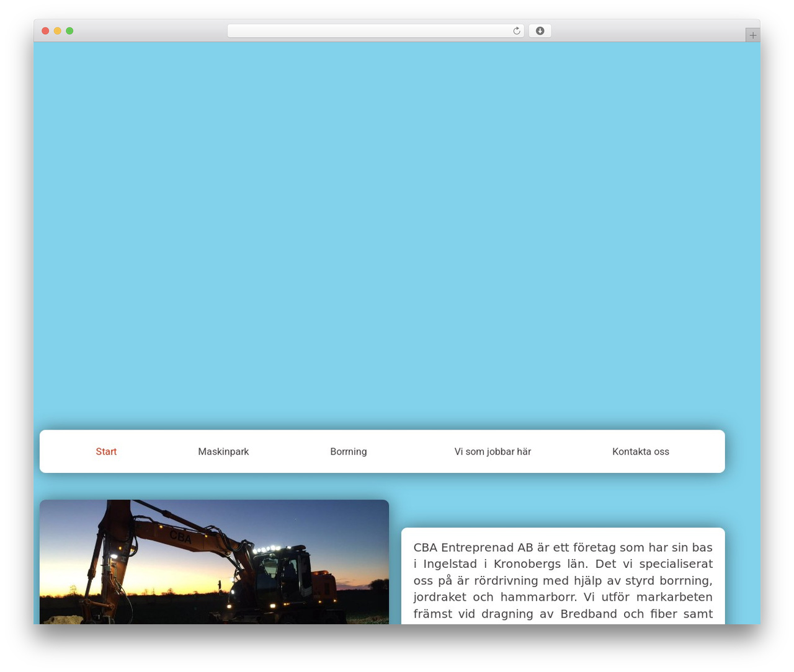Open Vi som jobbar här page
Viewport: 794px width, 672px height.
pyautogui.click(x=493, y=451)
